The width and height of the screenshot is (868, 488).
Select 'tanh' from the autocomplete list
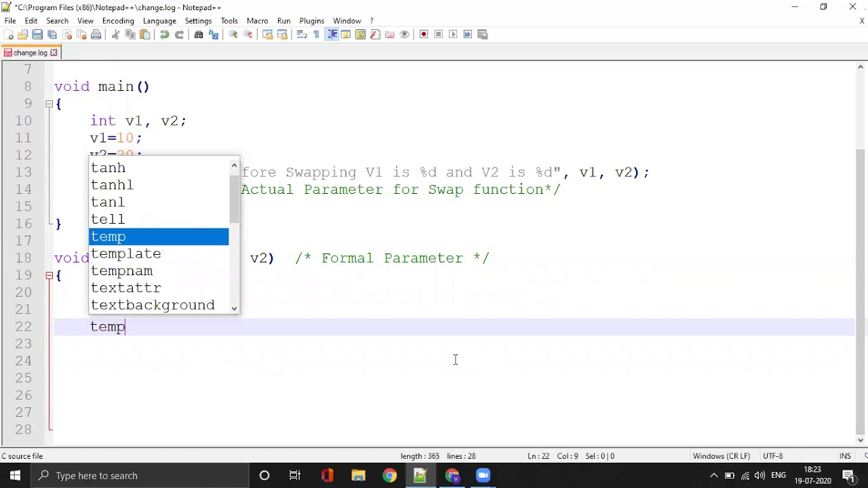coord(159,167)
